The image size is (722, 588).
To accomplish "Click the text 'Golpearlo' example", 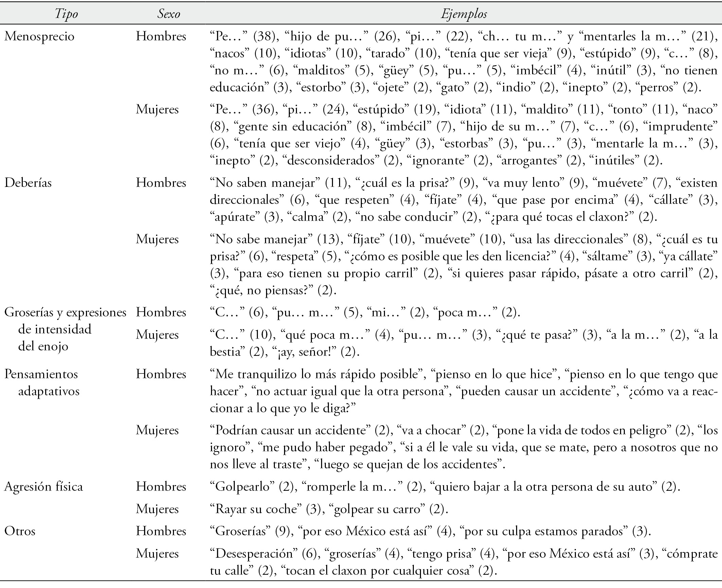I will point(243,487).
